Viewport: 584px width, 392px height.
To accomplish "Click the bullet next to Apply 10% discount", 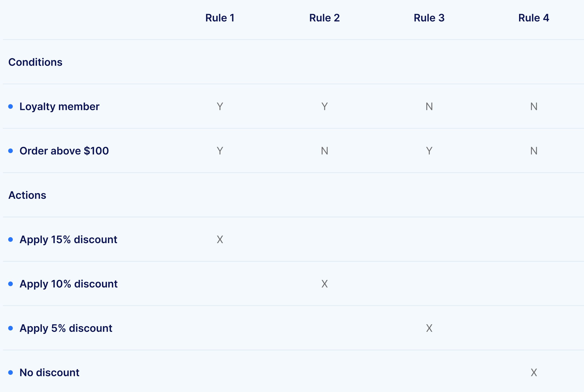I will pos(11,284).
